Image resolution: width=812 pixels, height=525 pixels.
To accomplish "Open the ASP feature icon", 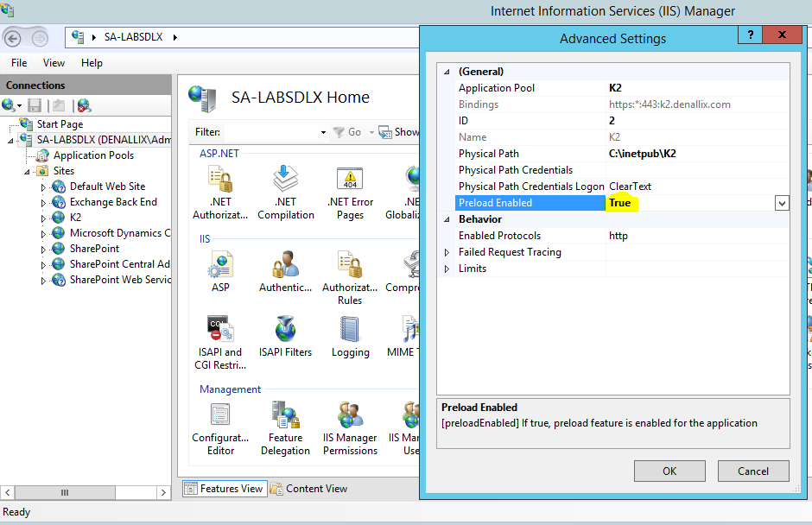I will pyautogui.click(x=220, y=264).
